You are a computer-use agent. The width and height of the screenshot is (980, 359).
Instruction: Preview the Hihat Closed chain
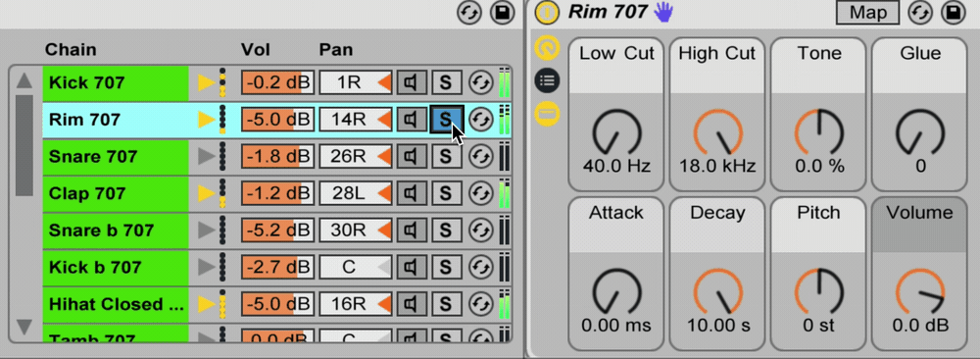coord(206,304)
